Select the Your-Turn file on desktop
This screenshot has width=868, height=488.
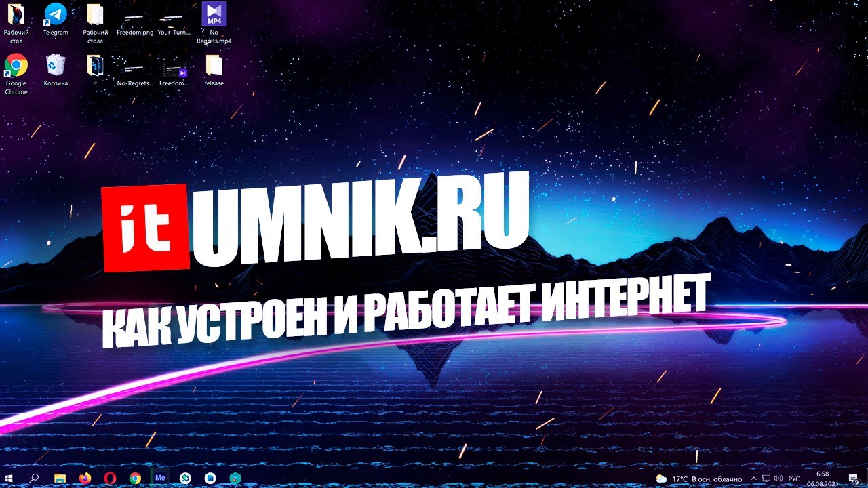174,23
